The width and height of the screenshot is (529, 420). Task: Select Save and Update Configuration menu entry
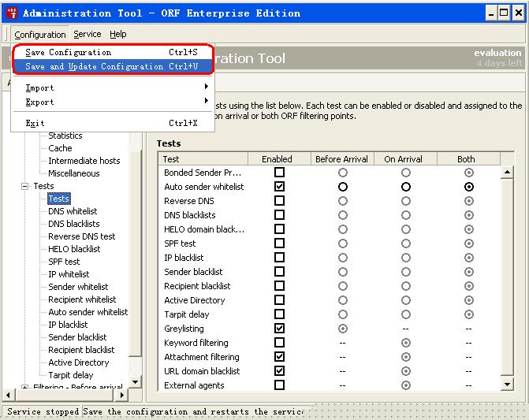pos(110,66)
